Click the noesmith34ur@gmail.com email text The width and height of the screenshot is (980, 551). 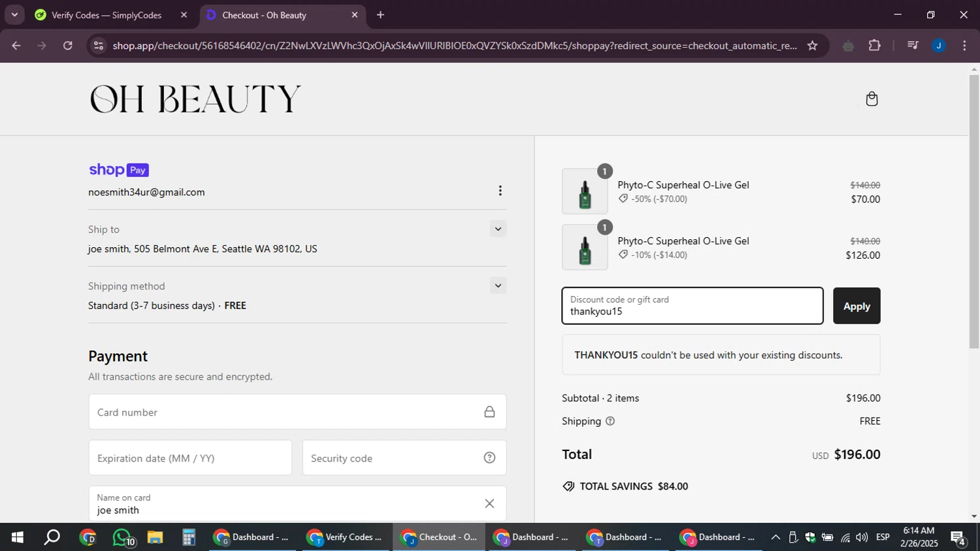pyautogui.click(x=146, y=192)
